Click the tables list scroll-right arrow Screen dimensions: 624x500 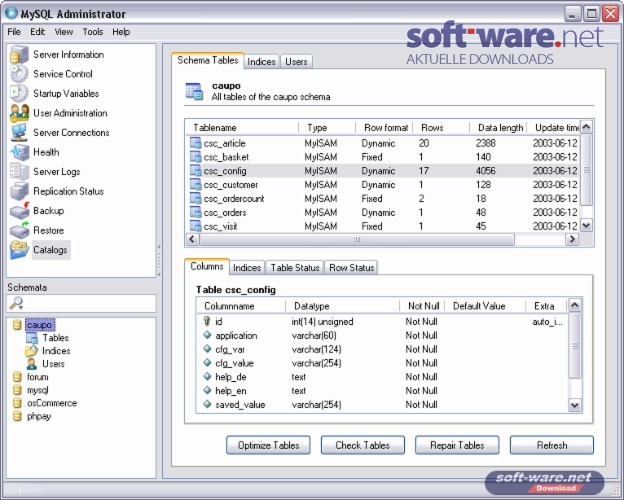[x=572, y=239]
